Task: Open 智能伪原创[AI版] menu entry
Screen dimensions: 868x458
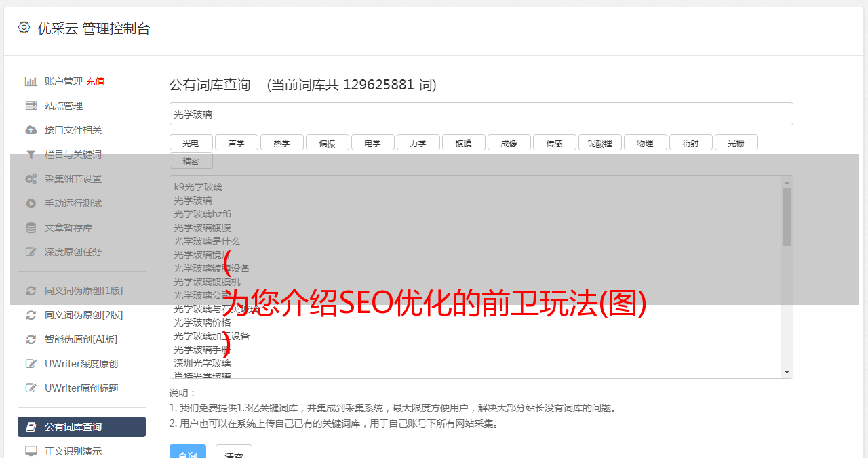Action: coord(81,339)
